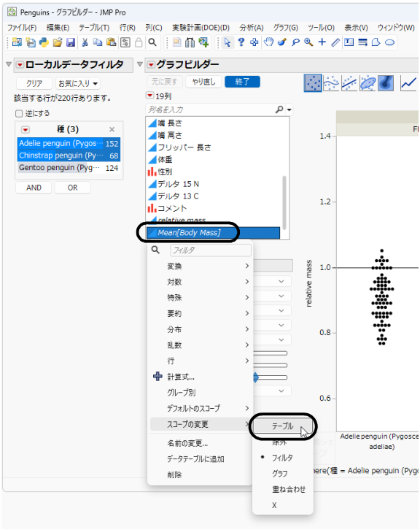420x530 pixels.
Task: Open the 分析(A) menu
Action: [252, 28]
